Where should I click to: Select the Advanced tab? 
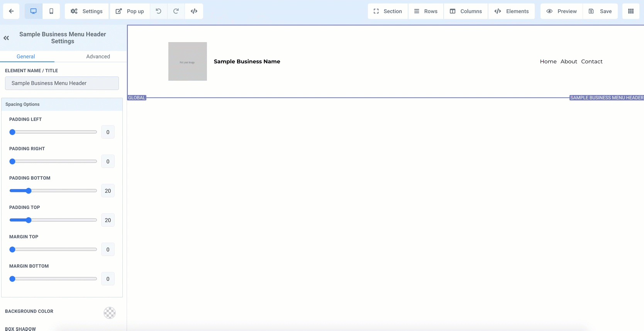pyautogui.click(x=98, y=56)
